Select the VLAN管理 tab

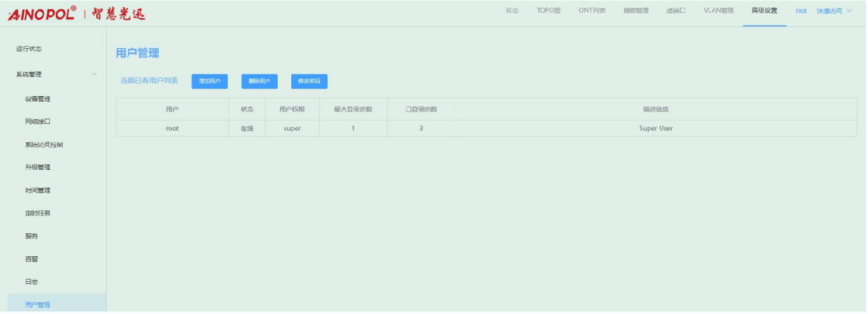pos(718,11)
